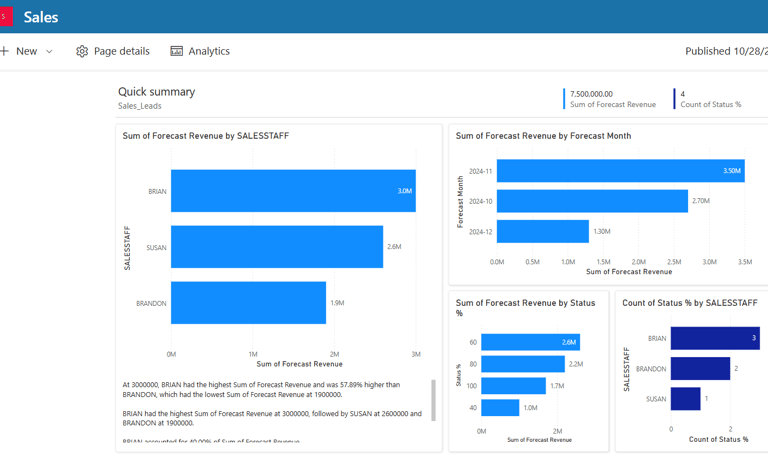Screen dimensions: 768x456
Task: Select the 2024-11 forecast month bar
Action: pyautogui.click(x=621, y=171)
